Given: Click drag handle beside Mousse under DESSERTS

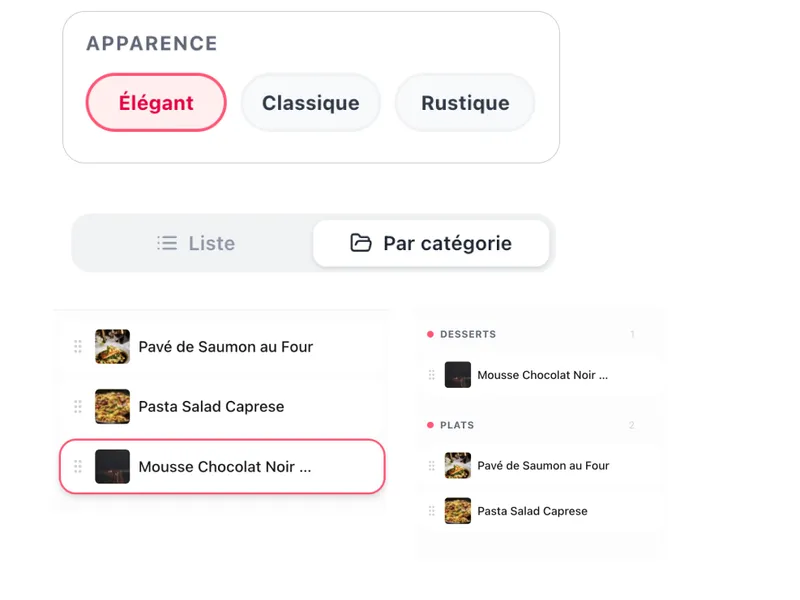Looking at the screenshot, I should 432,375.
